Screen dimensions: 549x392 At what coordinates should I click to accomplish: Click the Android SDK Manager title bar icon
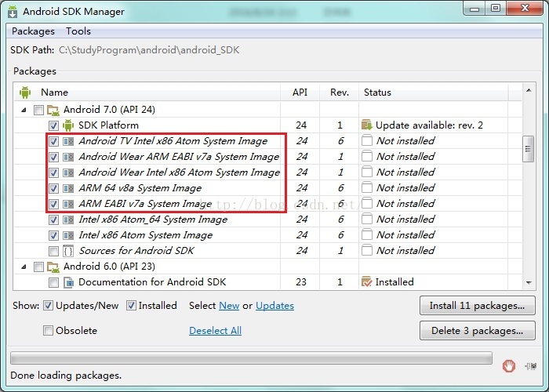(13, 12)
